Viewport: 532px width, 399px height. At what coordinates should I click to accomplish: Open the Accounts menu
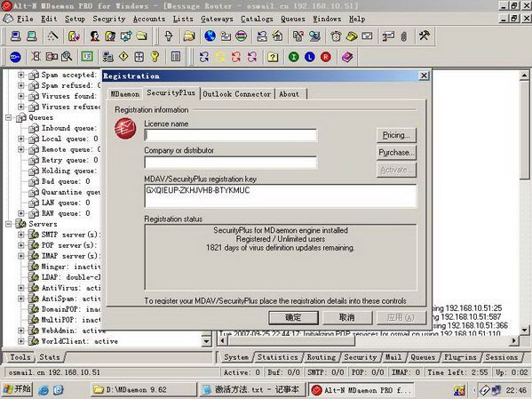tap(149, 19)
